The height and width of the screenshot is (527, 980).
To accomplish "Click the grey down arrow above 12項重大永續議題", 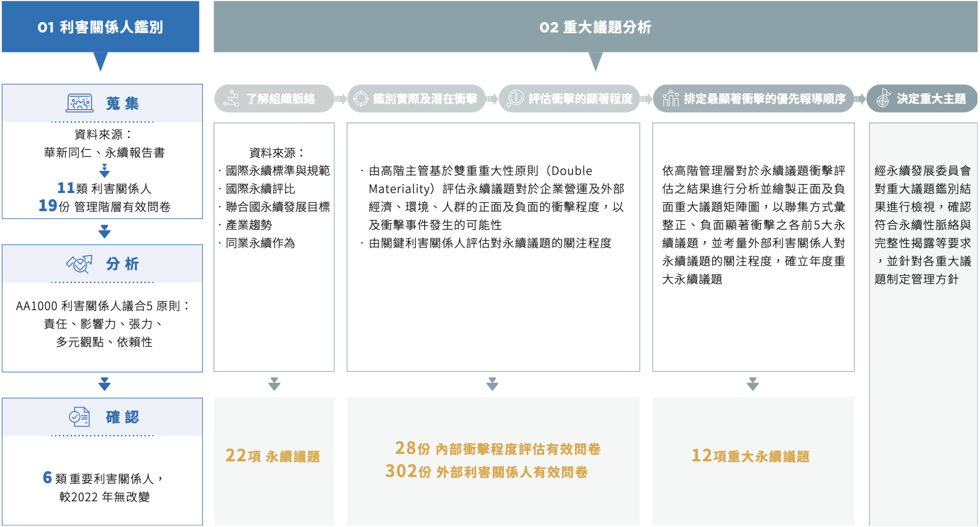I will pos(753,384).
